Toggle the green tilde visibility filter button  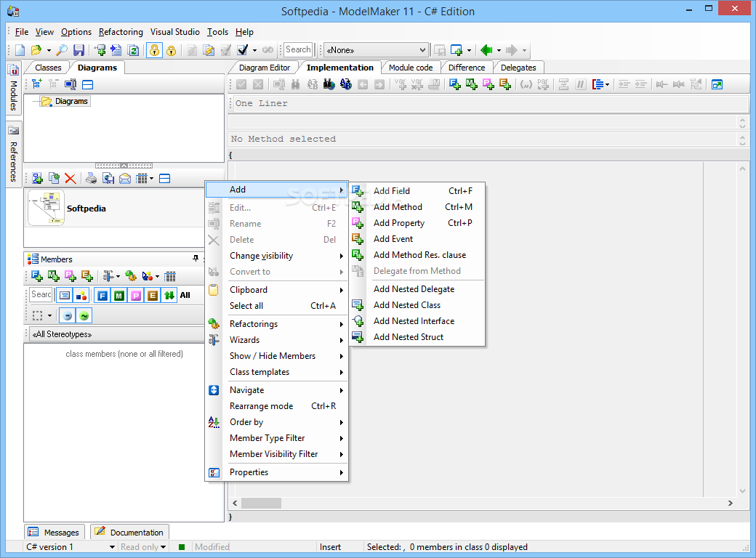84,315
